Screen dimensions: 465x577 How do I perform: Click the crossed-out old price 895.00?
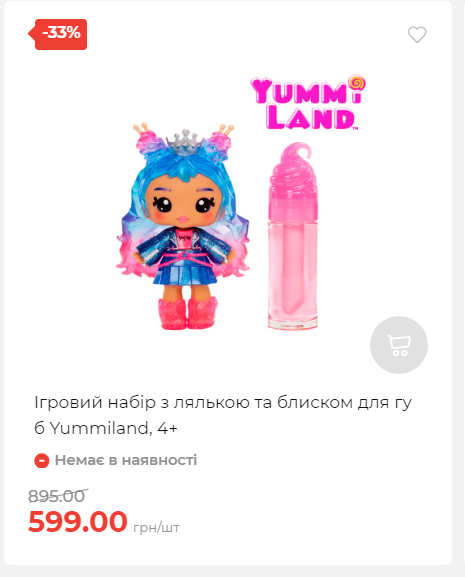57,496
